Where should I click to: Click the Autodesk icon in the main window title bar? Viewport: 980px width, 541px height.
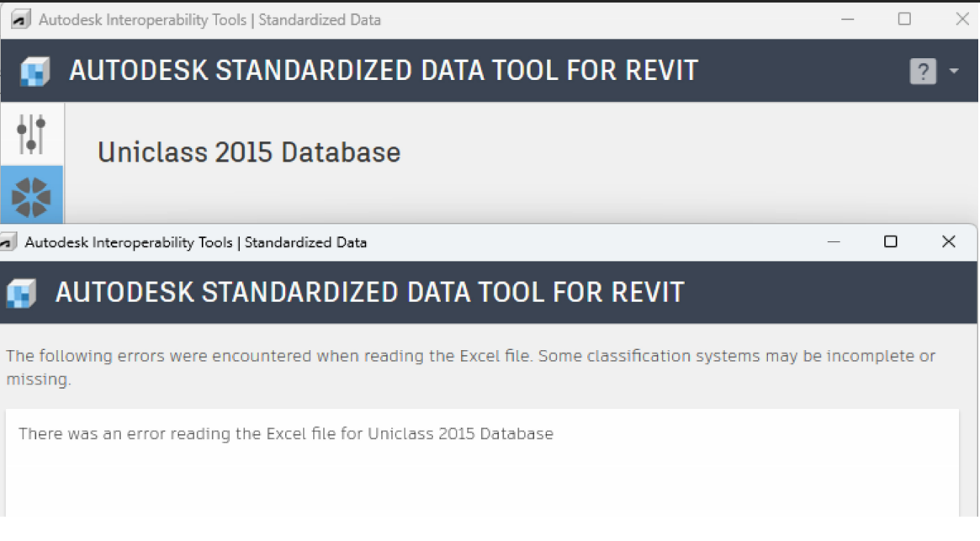(x=19, y=19)
